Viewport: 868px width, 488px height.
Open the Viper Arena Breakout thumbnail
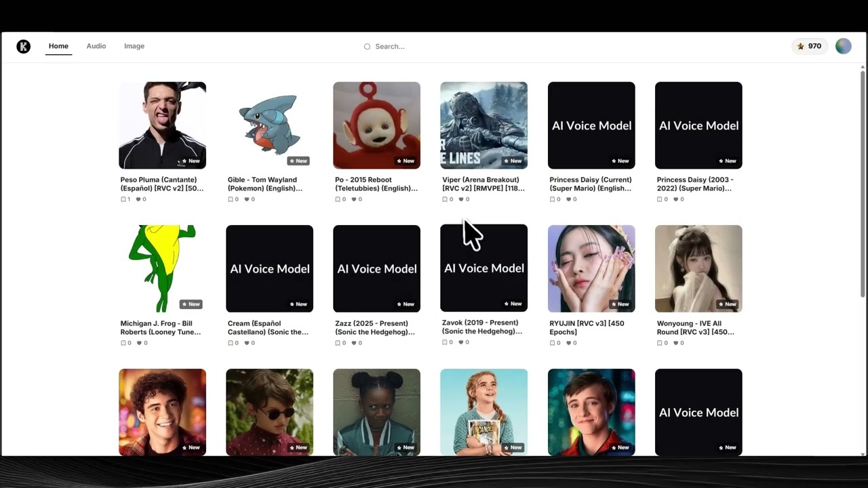pyautogui.click(x=484, y=125)
